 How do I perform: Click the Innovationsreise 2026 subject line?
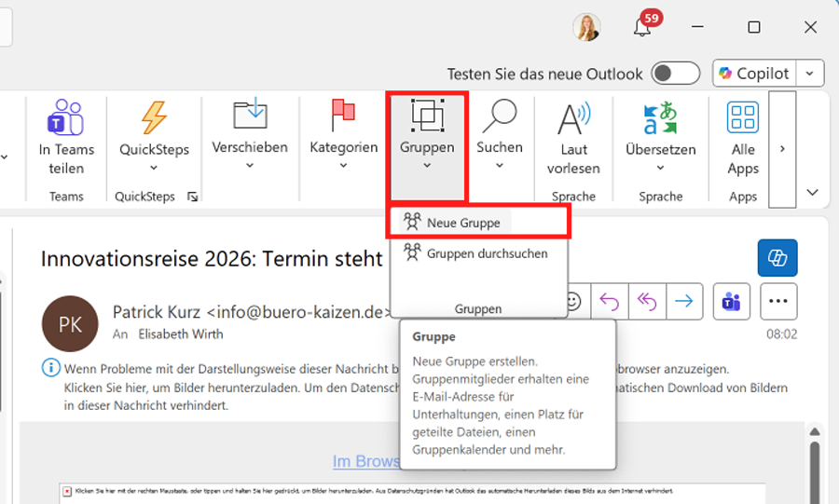pyautogui.click(x=212, y=259)
